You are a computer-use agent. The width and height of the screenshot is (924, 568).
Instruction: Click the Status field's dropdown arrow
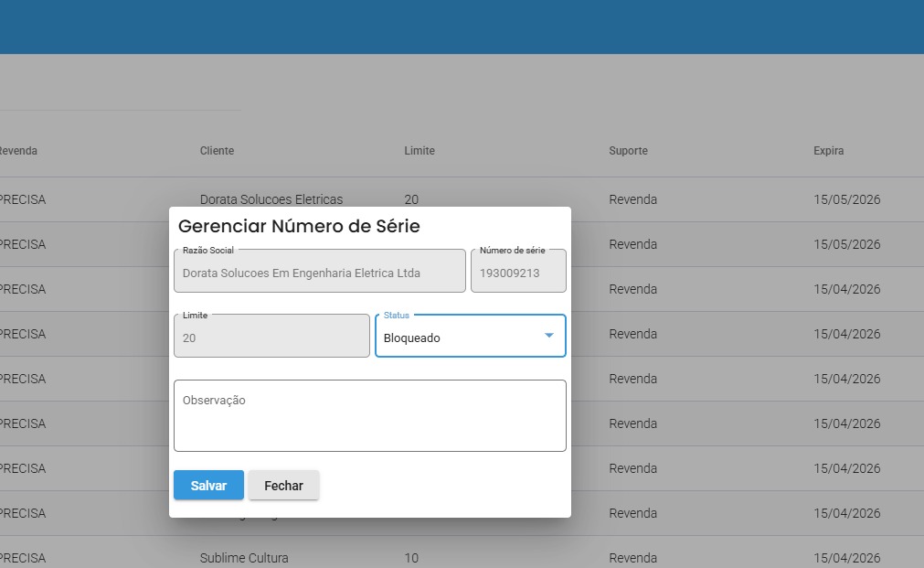pos(549,336)
